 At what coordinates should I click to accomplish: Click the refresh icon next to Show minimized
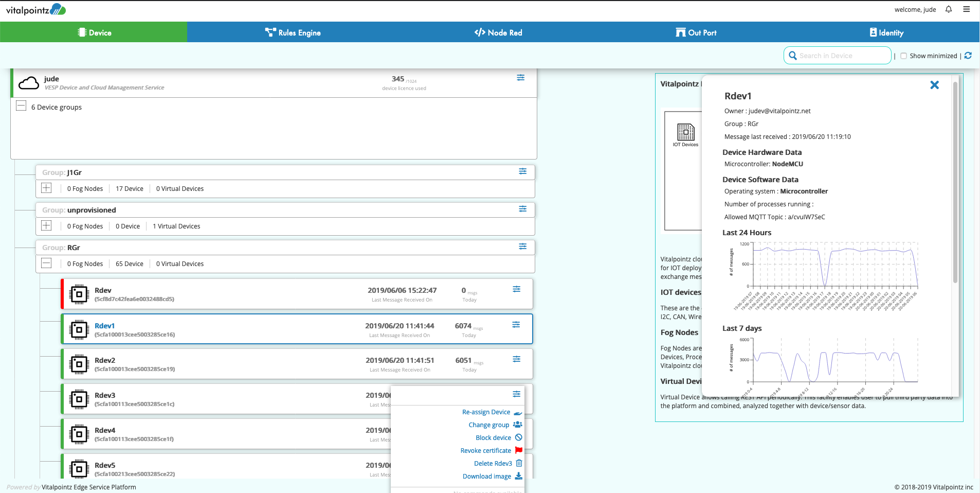968,56
